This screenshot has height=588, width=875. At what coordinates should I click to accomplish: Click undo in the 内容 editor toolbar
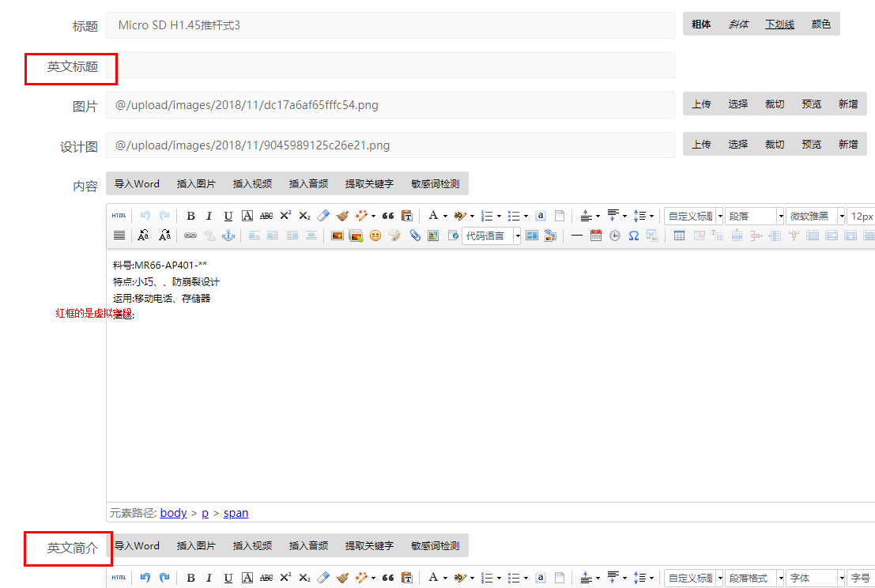[x=145, y=215]
